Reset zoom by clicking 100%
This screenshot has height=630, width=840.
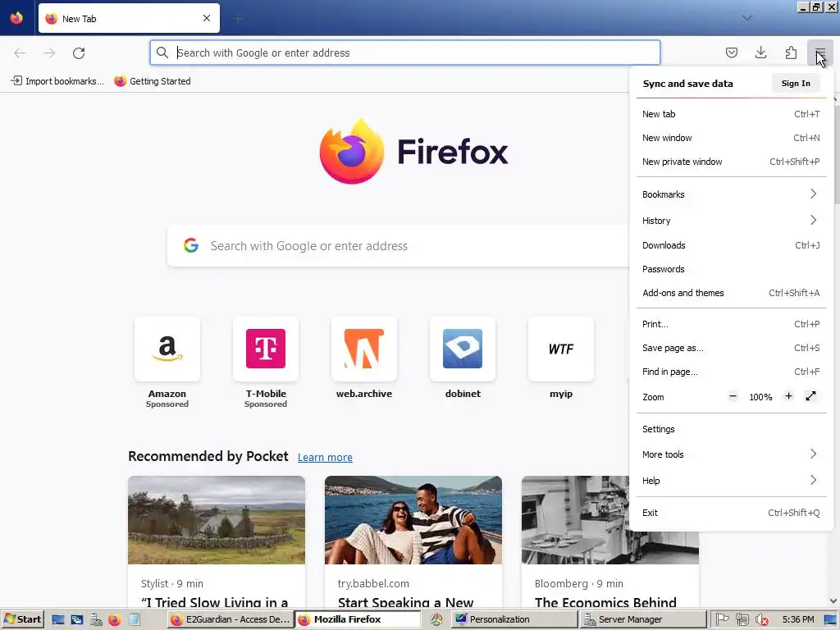point(760,397)
